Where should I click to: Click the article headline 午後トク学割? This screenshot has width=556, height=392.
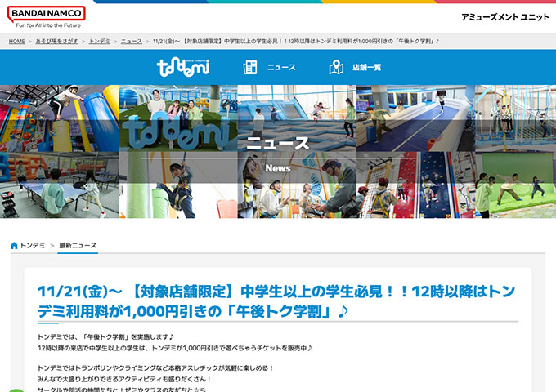coord(276,301)
